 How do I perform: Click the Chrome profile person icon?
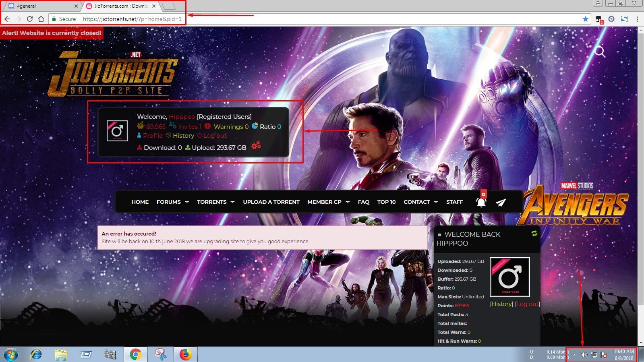[x=598, y=3]
